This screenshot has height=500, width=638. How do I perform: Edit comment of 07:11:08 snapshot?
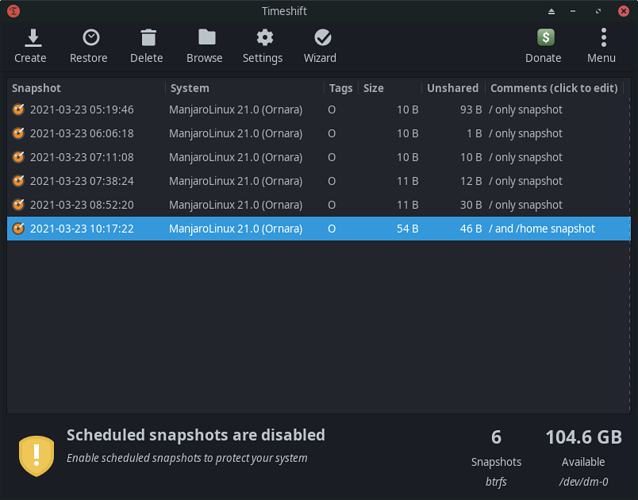point(525,157)
